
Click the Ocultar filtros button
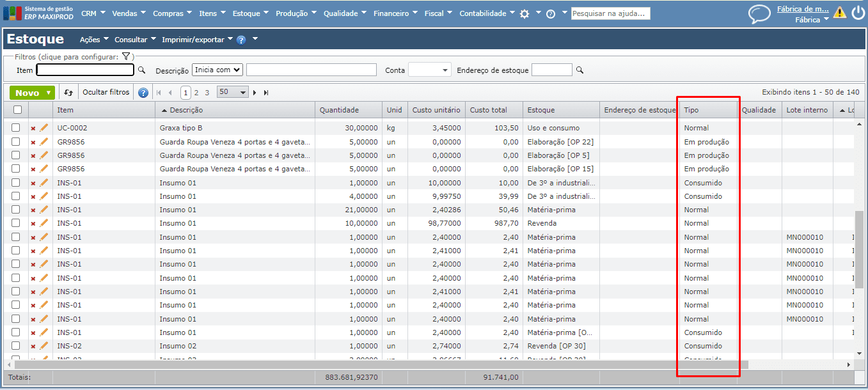[x=106, y=93]
